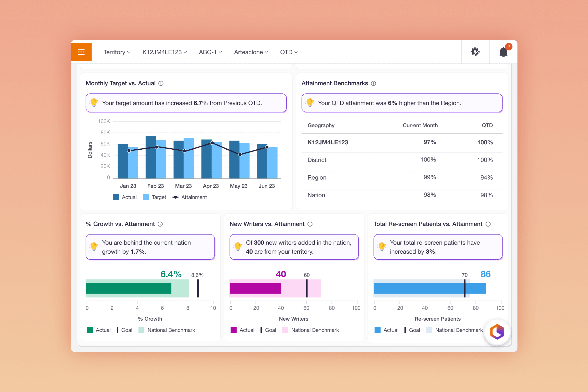588x392 pixels.
Task: Toggle Actual series in monthly chart legend
Action: click(125, 197)
